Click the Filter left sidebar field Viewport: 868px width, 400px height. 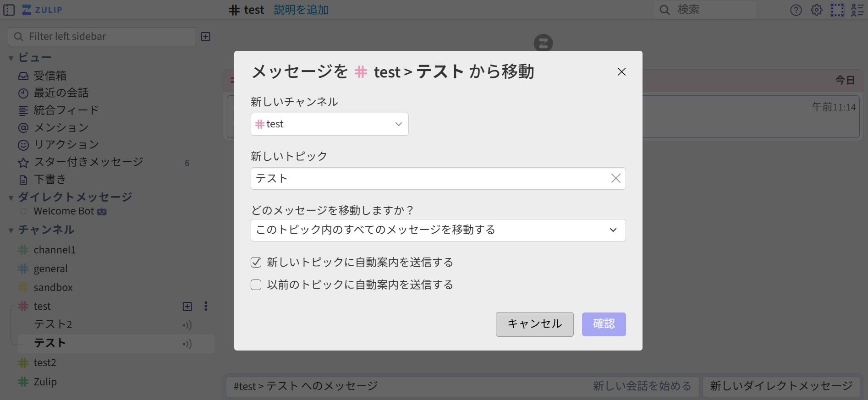point(102,37)
